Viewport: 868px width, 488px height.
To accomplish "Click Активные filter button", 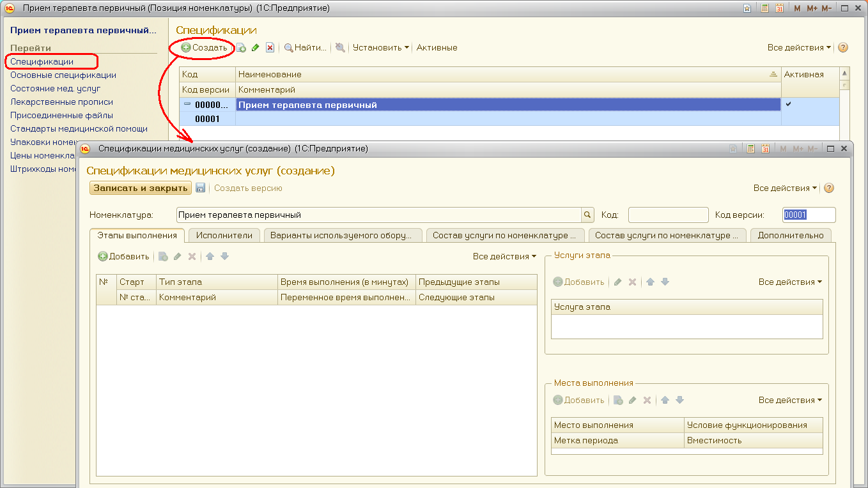I will click(x=437, y=47).
